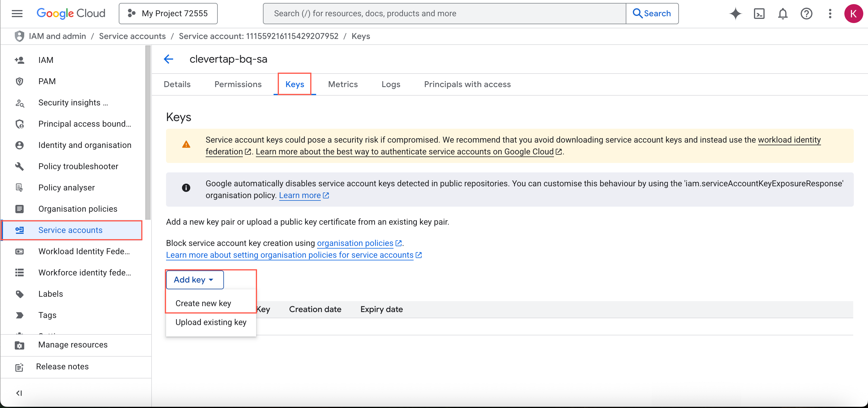Go back using the blue arrow
Viewport: 868px width, 408px height.
(168, 59)
